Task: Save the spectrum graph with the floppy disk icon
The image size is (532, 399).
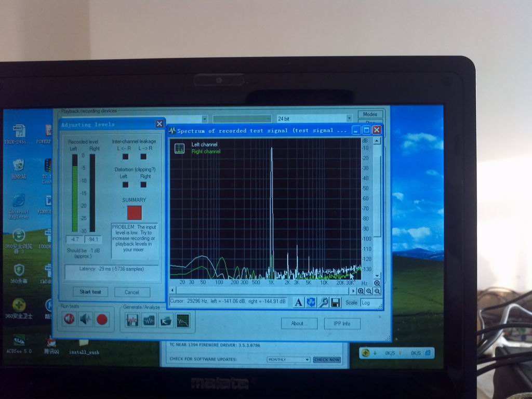Action: [336, 302]
